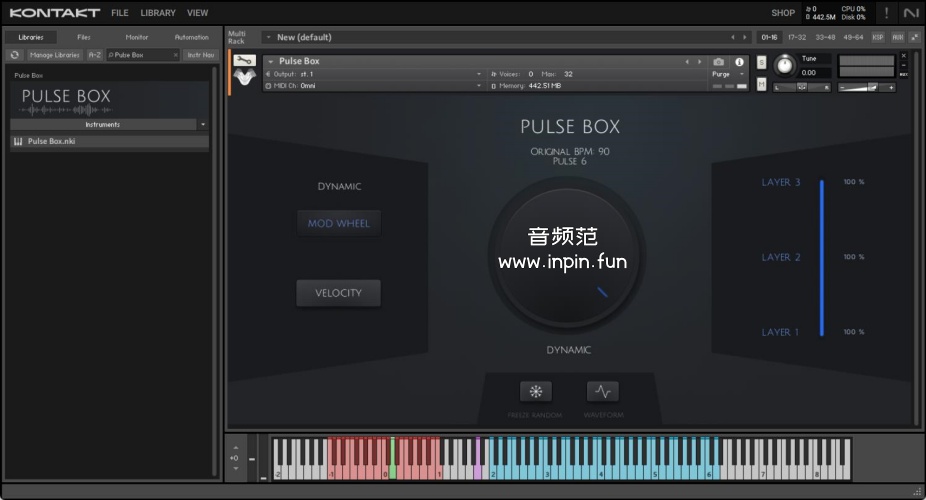This screenshot has width=926, height=500.
Task: Toggle the Instr Nav pane
Action: (201, 55)
